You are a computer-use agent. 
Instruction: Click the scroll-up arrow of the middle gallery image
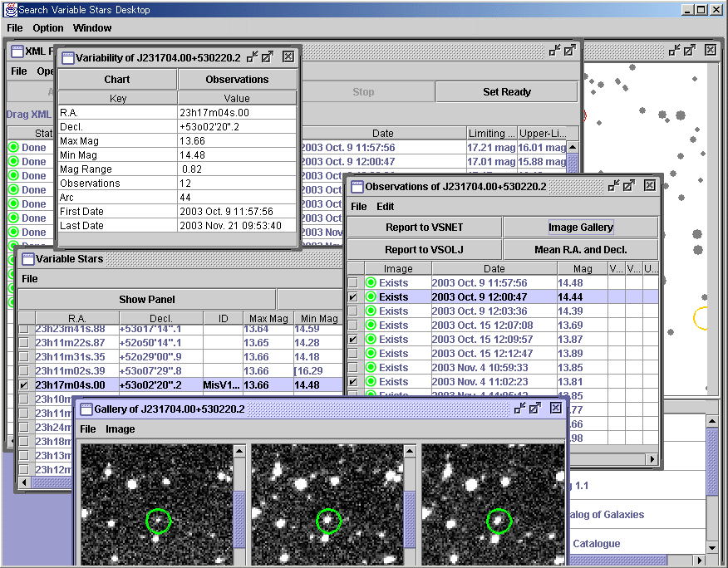[x=410, y=451]
